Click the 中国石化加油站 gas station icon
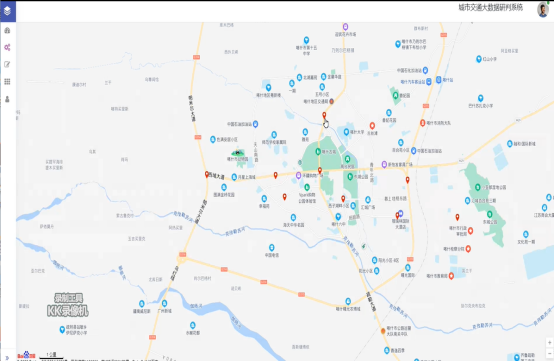Viewport: 554px width, 361px height. point(425,70)
